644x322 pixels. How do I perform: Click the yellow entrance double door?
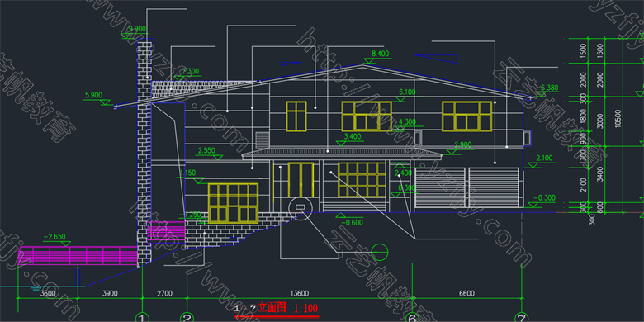[x=301, y=180]
